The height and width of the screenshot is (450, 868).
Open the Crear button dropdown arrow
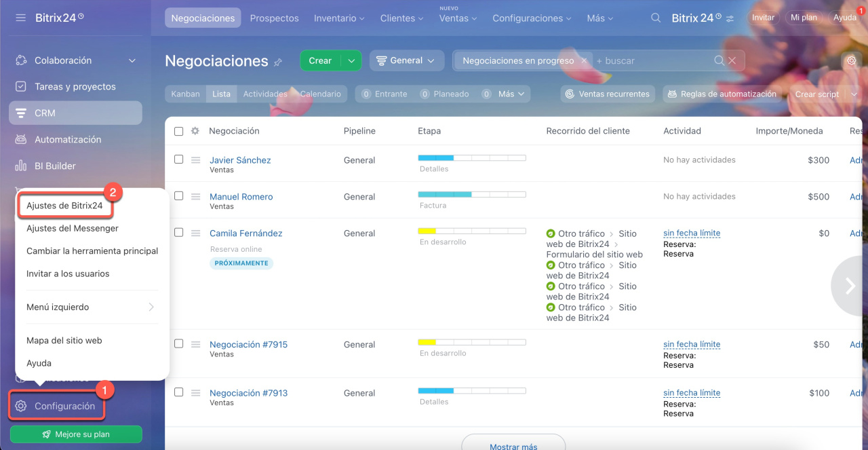pyautogui.click(x=351, y=60)
